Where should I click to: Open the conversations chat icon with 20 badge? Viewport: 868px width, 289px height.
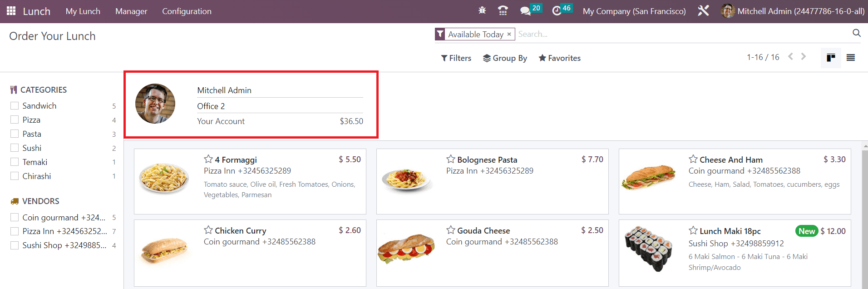(x=531, y=10)
